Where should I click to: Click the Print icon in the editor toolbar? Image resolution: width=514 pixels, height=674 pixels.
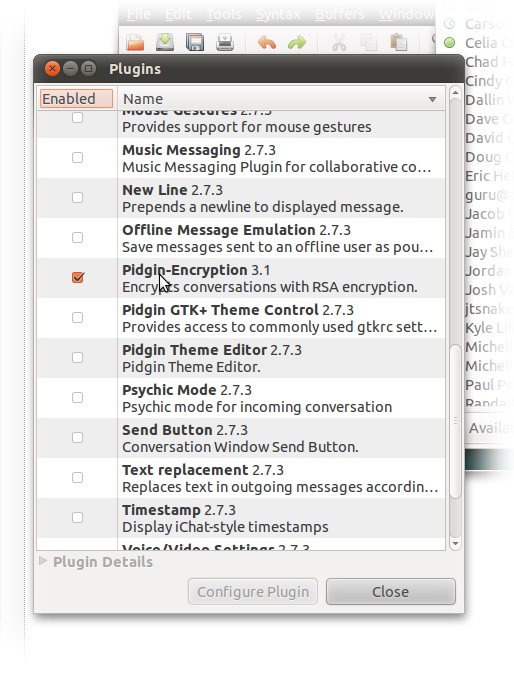coord(225,43)
